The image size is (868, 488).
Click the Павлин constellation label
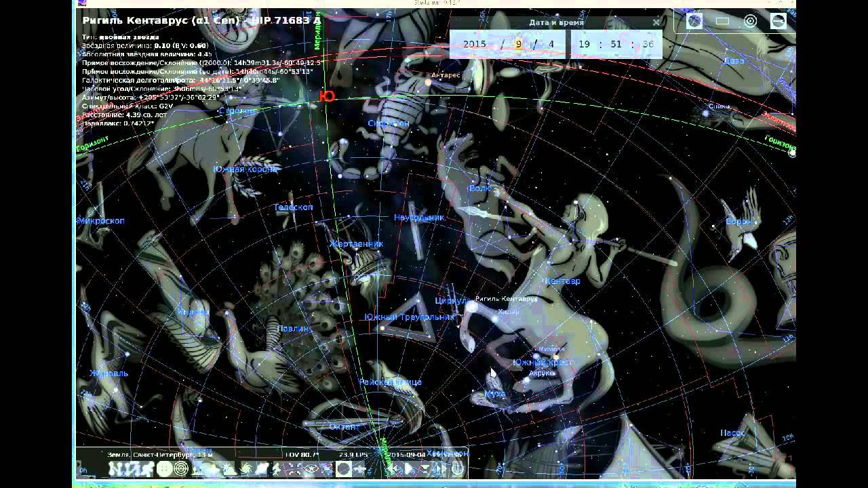[x=293, y=329]
